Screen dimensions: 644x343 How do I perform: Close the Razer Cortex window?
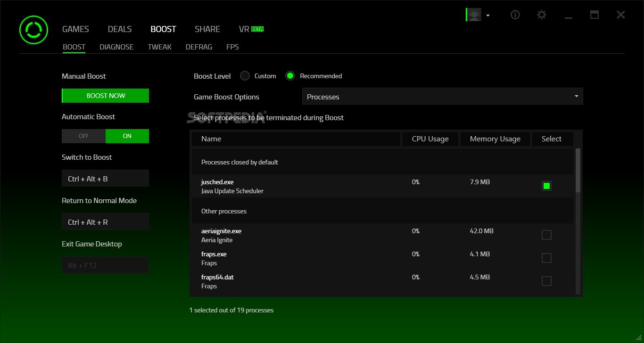(621, 15)
